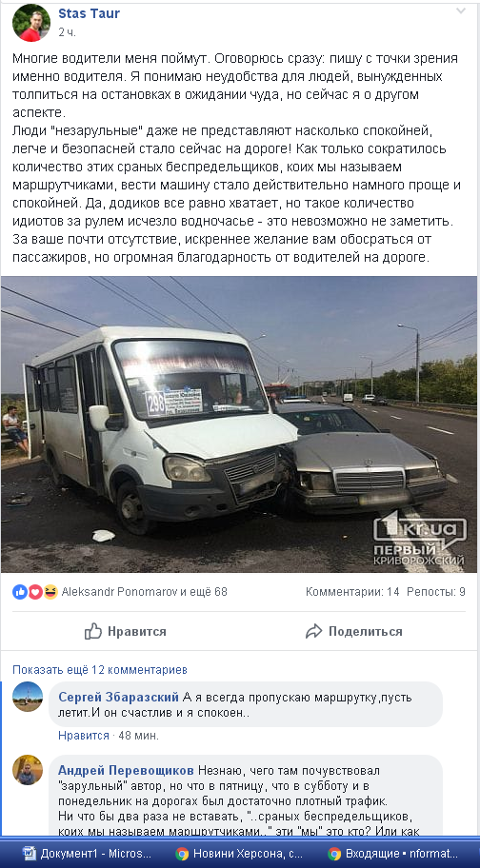Open Stas Taur's profile picture

pyautogui.click(x=31, y=23)
